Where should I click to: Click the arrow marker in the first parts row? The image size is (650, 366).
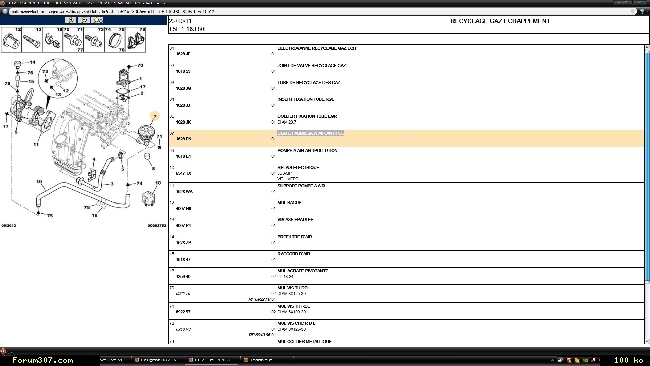point(273,53)
